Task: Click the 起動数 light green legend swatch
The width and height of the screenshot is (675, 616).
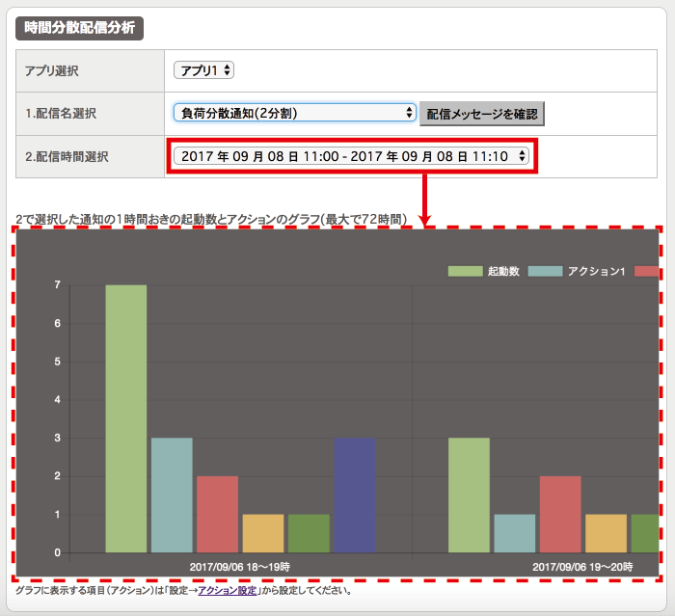Action: pyautogui.click(x=465, y=271)
